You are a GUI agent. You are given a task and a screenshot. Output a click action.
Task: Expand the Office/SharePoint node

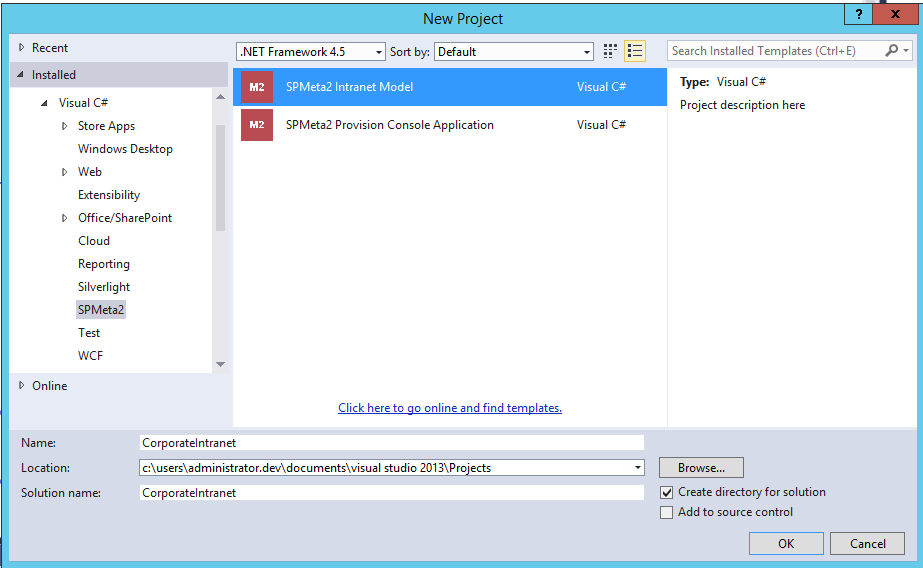(64, 218)
